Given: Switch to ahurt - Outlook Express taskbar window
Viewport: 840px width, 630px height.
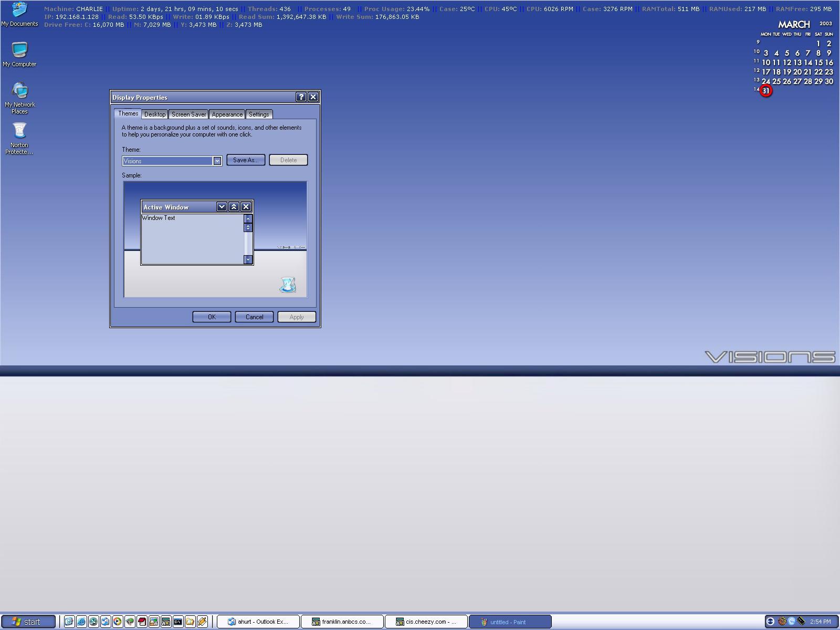Looking at the screenshot, I should tap(258, 622).
